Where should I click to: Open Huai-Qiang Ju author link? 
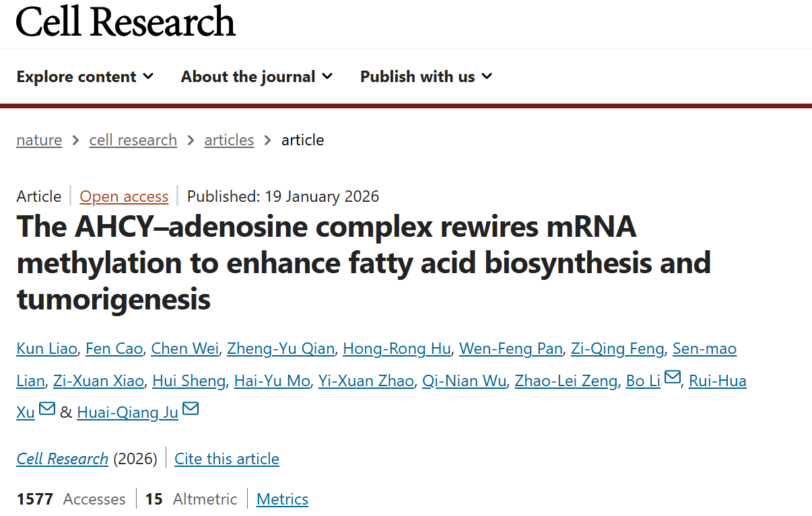pyautogui.click(x=127, y=412)
